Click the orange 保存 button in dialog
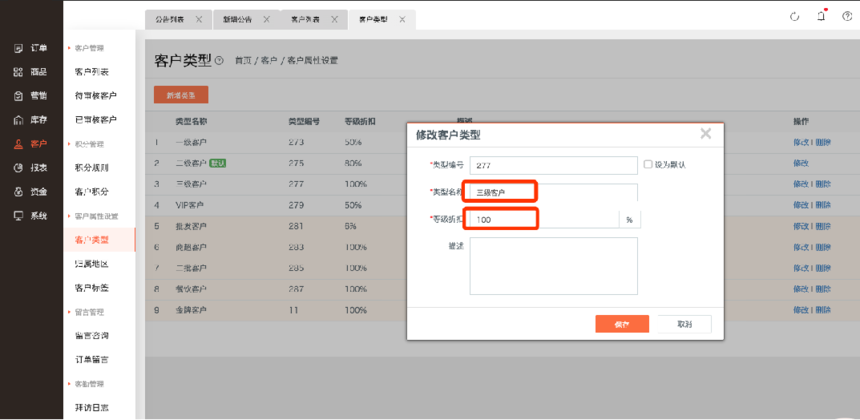Image resolution: width=860 pixels, height=420 pixels. tap(622, 324)
